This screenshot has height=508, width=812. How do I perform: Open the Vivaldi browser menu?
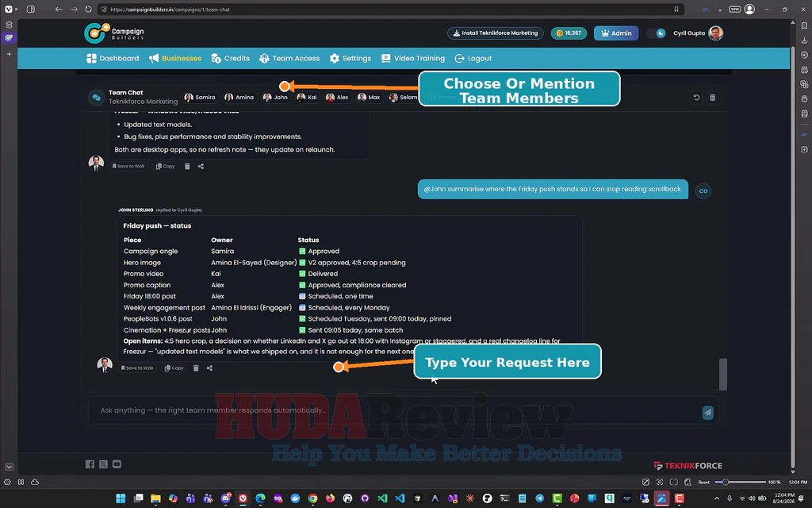tap(9, 10)
